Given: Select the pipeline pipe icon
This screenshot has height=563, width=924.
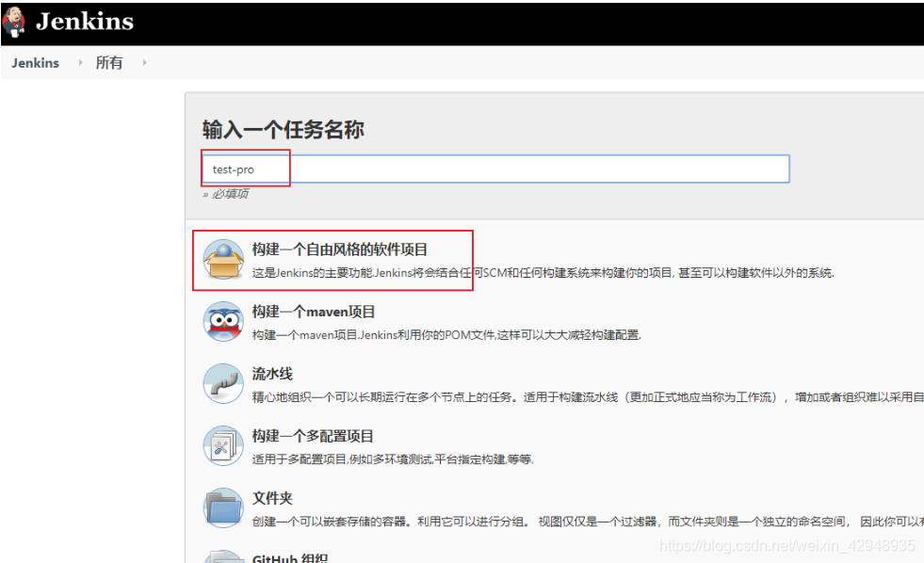Looking at the screenshot, I should pos(223,383).
